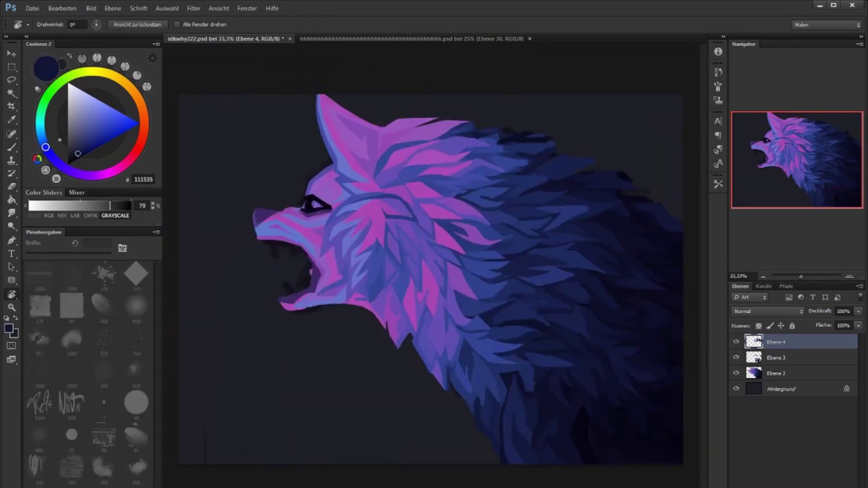The width and height of the screenshot is (868, 488).
Task: Hide the Ebene 2 layer
Action: [736, 373]
